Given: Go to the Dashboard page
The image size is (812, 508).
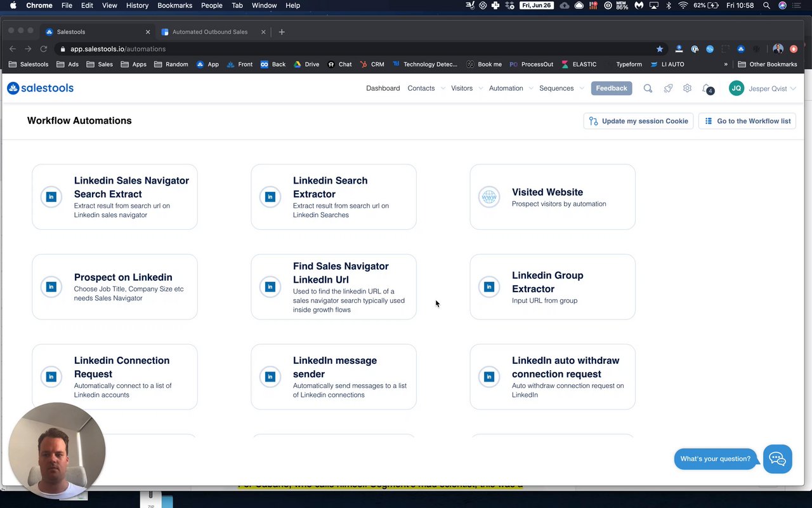Looking at the screenshot, I should pos(383,88).
